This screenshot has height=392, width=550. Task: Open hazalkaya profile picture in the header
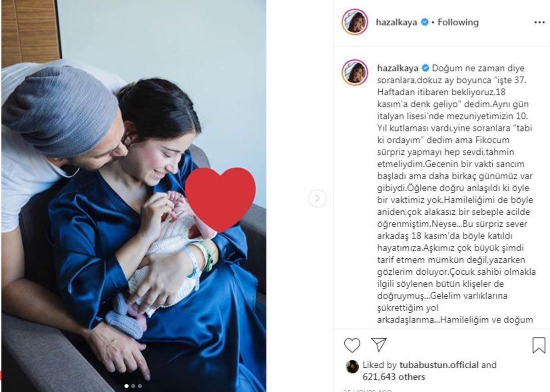(x=355, y=22)
